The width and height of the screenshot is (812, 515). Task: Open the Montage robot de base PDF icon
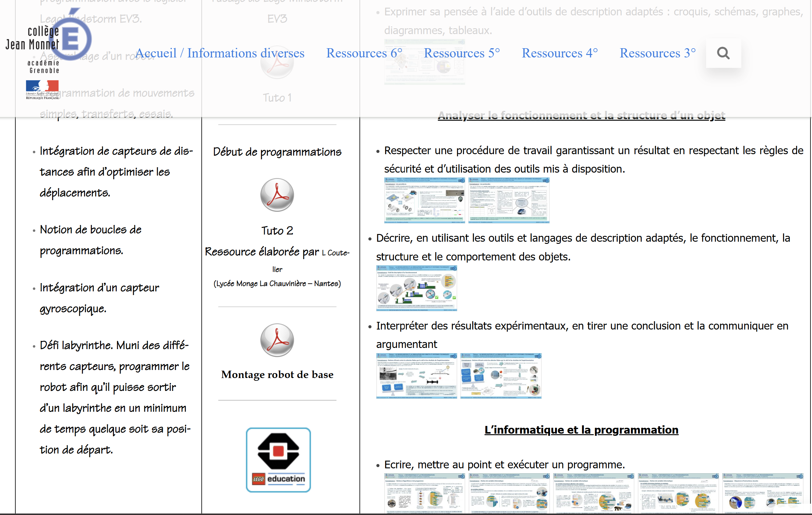(x=277, y=340)
